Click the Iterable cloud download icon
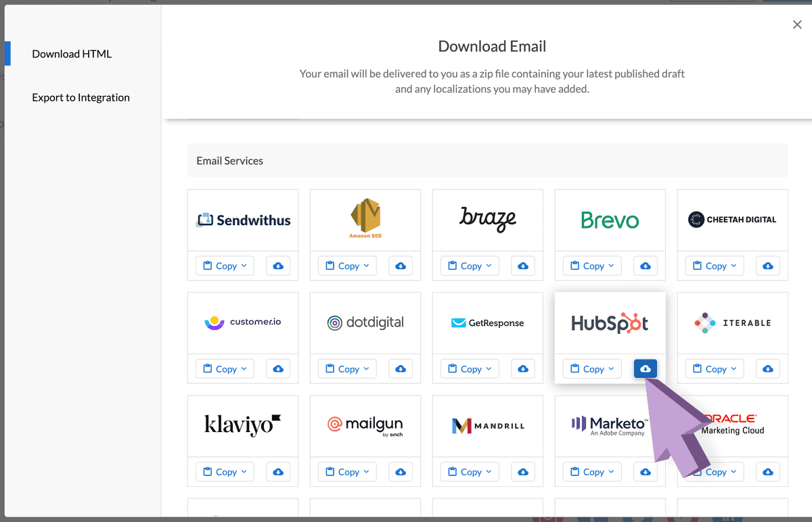Image resolution: width=812 pixels, height=522 pixels. [768, 369]
